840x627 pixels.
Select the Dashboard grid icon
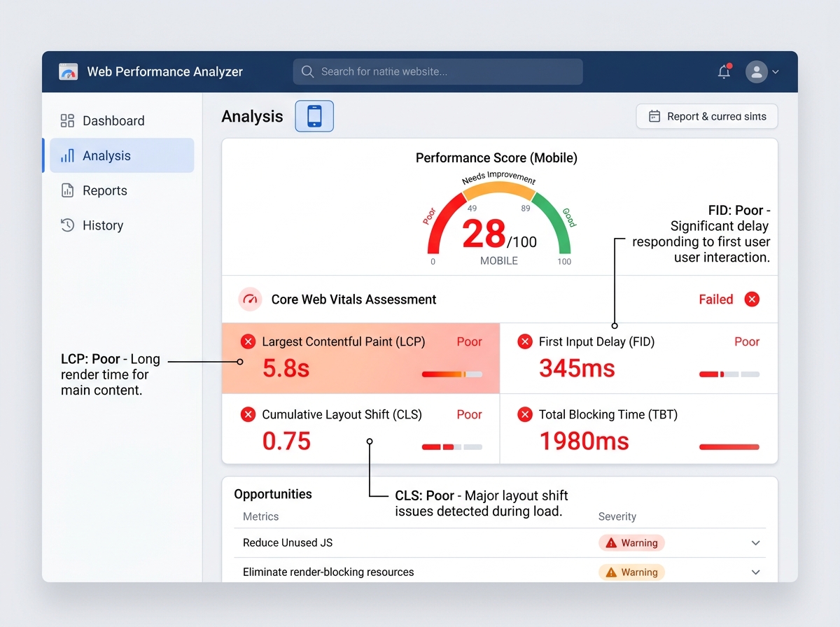pos(67,120)
